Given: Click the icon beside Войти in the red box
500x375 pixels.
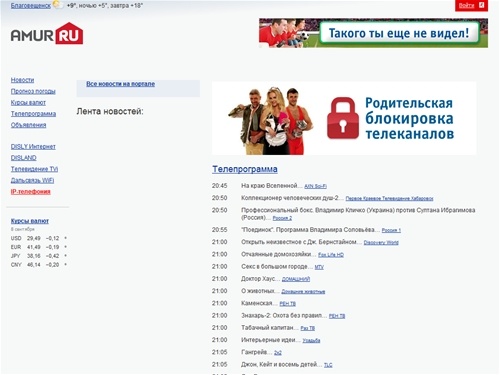Looking at the screenshot, I should coord(482,5).
